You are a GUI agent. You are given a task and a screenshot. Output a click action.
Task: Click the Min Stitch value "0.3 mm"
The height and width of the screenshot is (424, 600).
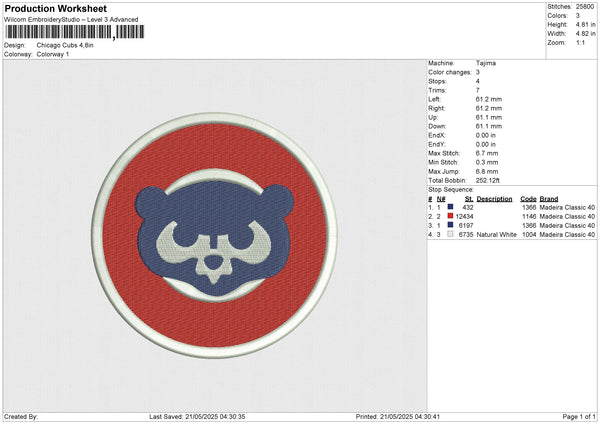487,162
